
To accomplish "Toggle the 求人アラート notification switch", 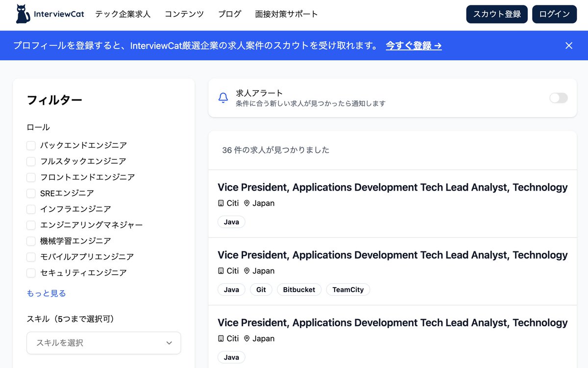I will click(x=559, y=98).
